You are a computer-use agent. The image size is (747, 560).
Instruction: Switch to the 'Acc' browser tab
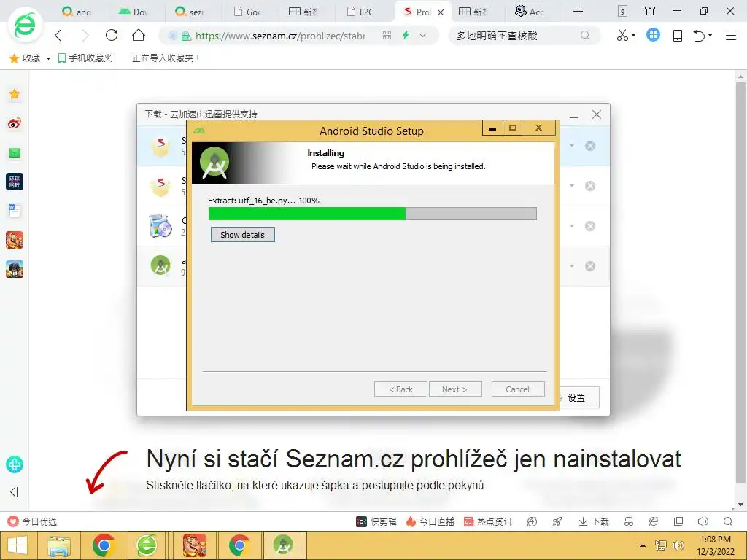pos(530,12)
